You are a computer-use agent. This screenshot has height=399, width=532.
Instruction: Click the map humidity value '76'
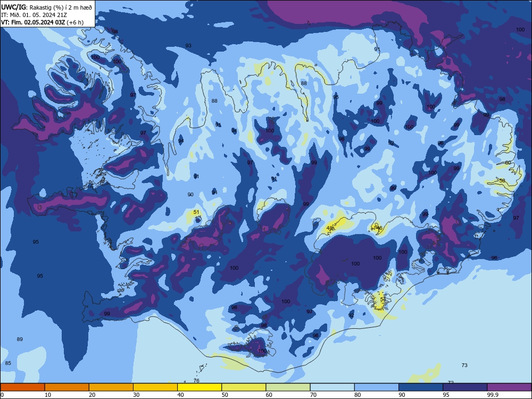coord(196,381)
